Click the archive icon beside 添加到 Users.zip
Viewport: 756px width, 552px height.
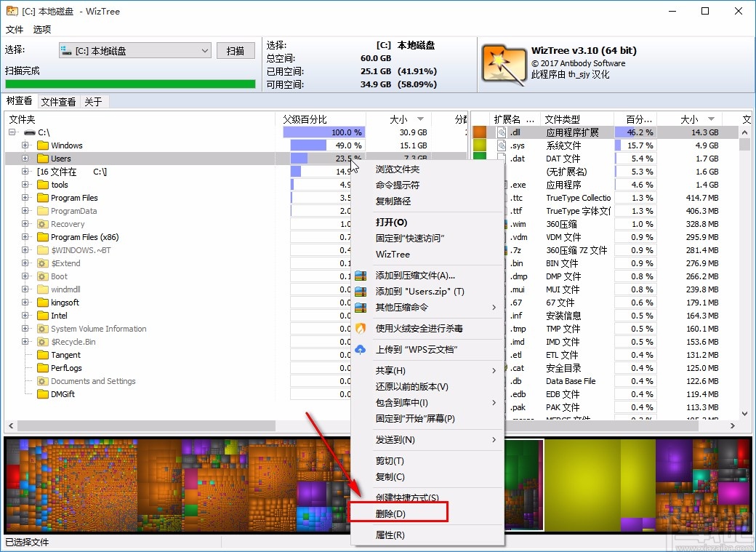pyautogui.click(x=359, y=290)
